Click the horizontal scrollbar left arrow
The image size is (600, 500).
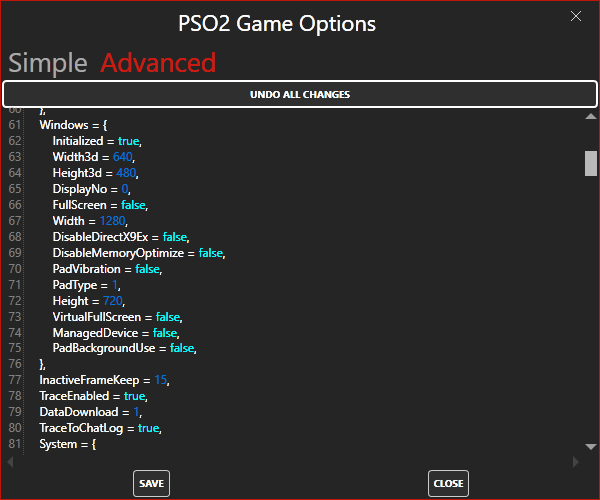click(10, 462)
